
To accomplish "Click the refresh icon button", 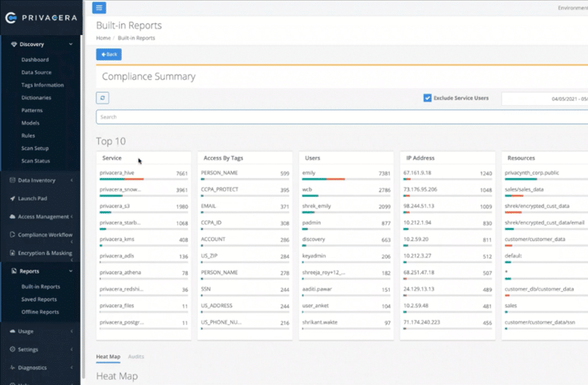I will (x=102, y=98).
